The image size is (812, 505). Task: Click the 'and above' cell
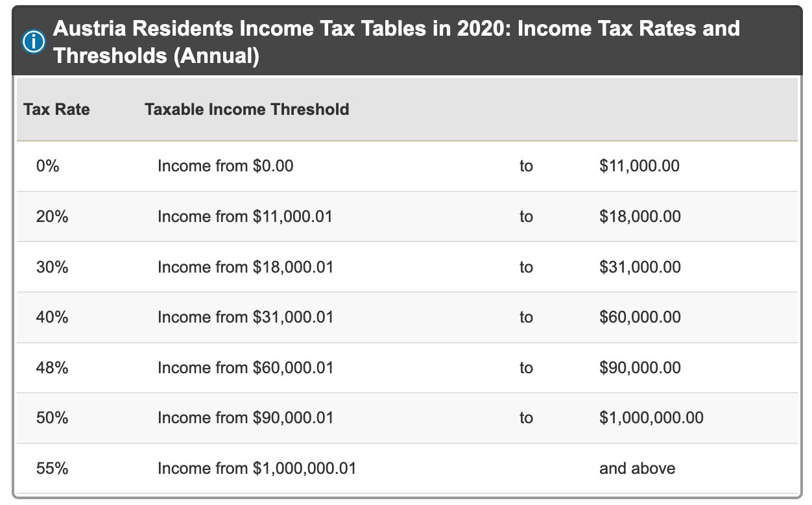(x=638, y=468)
